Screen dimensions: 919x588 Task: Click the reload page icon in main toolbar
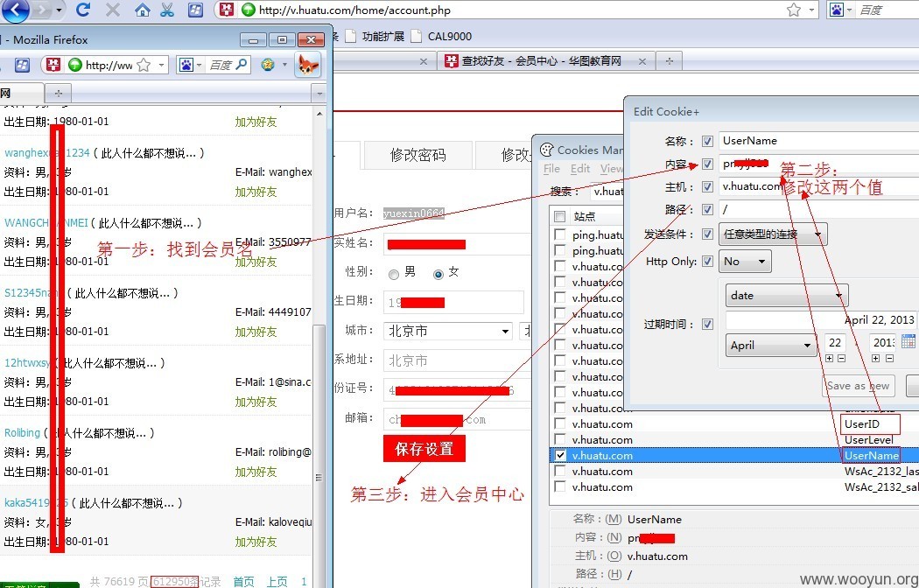pyautogui.click(x=84, y=10)
